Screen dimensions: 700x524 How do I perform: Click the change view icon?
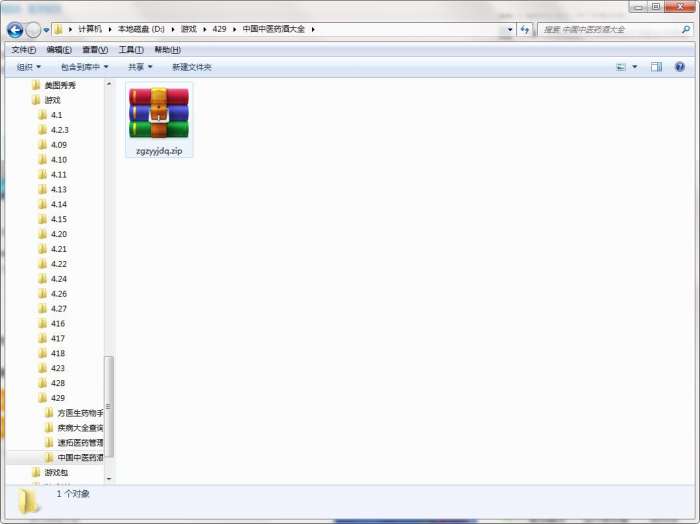621,67
